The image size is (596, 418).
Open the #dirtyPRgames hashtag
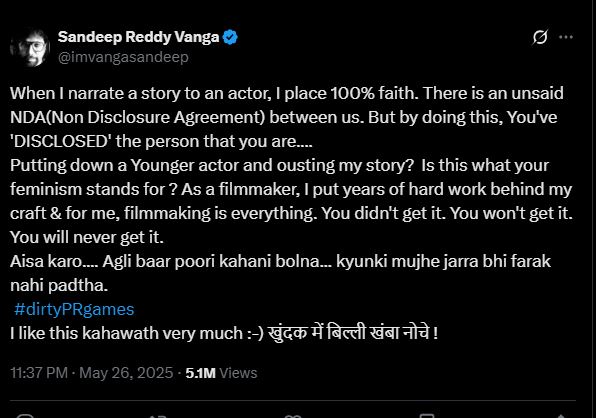tap(74, 309)
